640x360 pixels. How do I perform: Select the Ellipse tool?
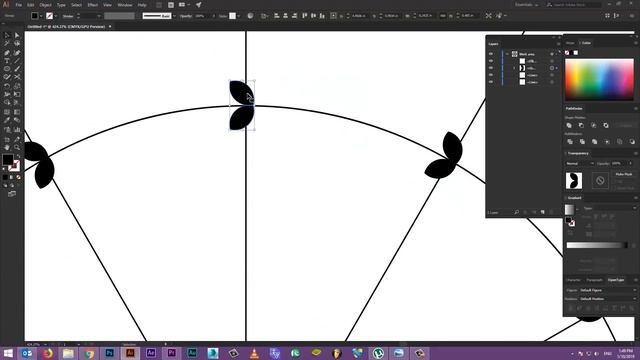click(x=7, y=69)
